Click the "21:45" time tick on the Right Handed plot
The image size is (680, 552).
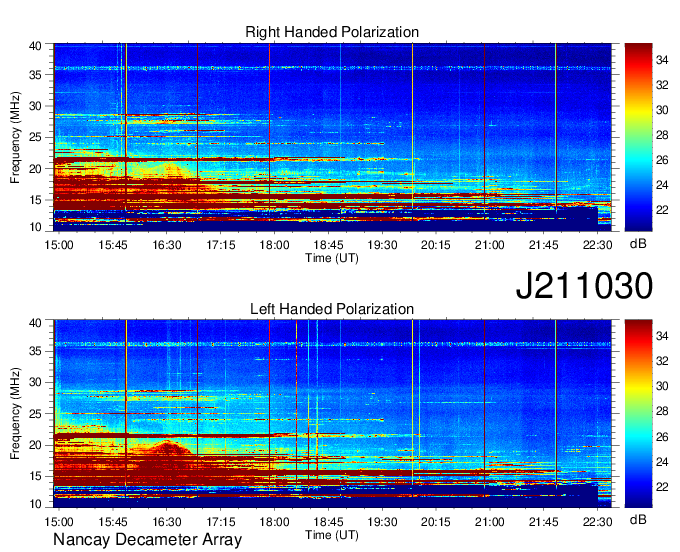coord(543,245)
